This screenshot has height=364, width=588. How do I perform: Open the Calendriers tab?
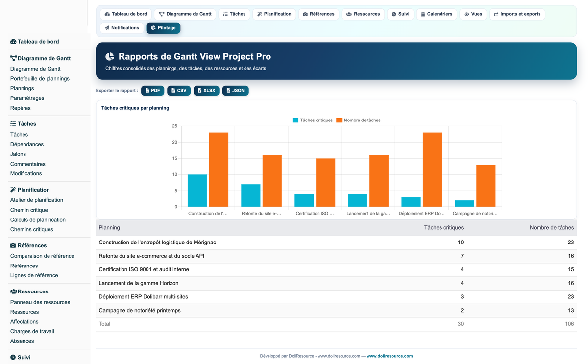click(x=437, y=14)
